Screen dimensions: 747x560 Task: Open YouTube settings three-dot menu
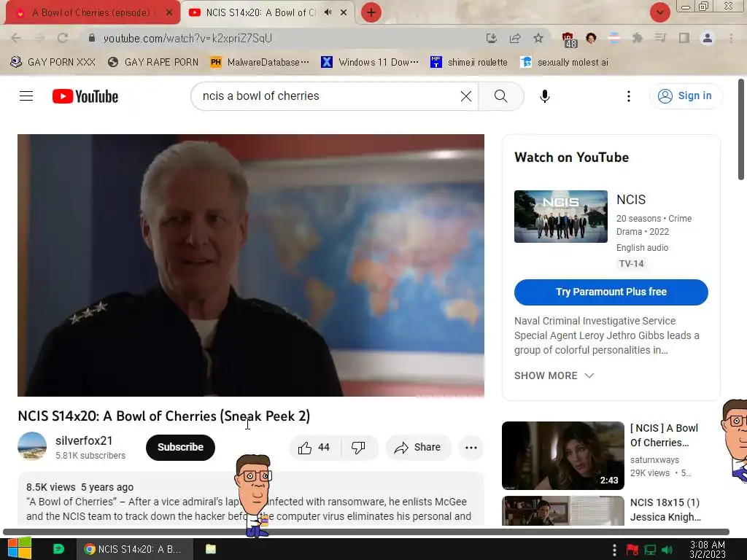pos(628,96)
